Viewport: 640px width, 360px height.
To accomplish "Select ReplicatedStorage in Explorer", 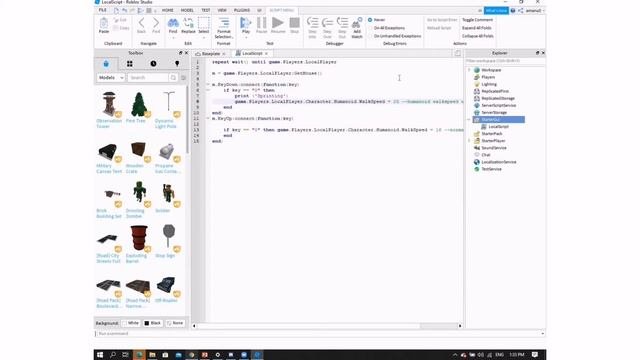I will tap(498, 98).
